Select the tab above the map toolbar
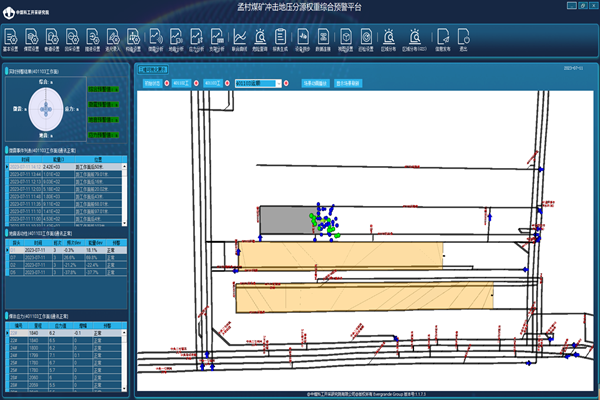Viewport: 600px width, 400px height. point(154,70)
